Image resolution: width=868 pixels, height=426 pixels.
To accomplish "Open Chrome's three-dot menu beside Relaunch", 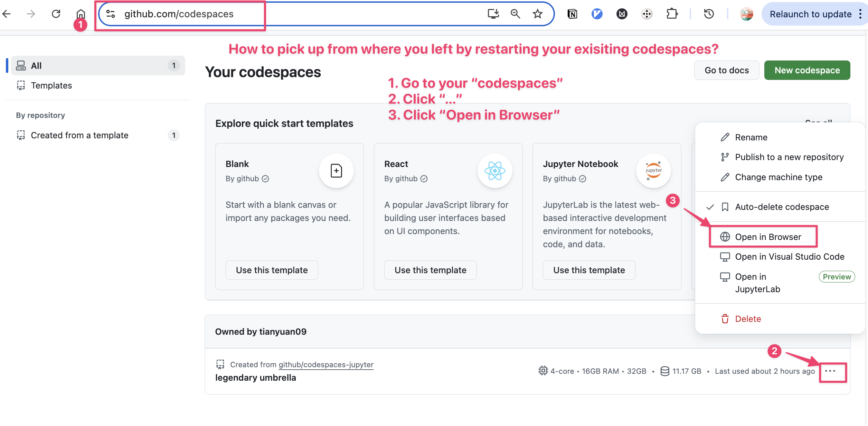I will (860, 14).
